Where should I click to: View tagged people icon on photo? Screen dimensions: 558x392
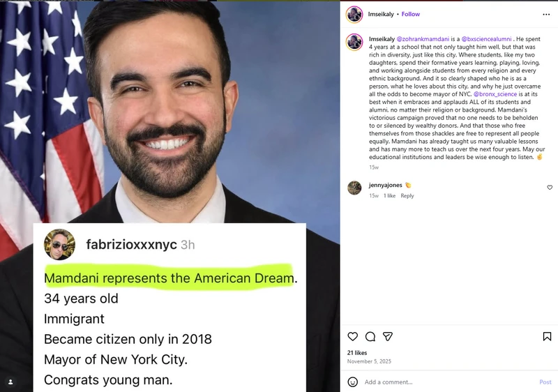point(10,382)
